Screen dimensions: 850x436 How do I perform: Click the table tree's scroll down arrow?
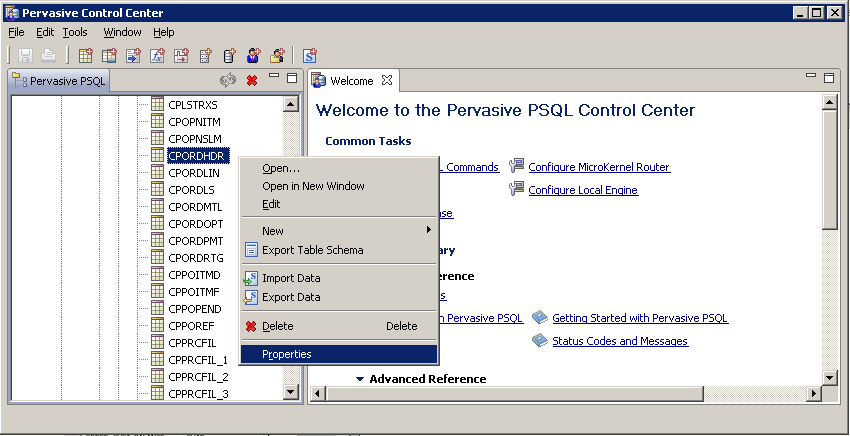click(x=291, y=392)
